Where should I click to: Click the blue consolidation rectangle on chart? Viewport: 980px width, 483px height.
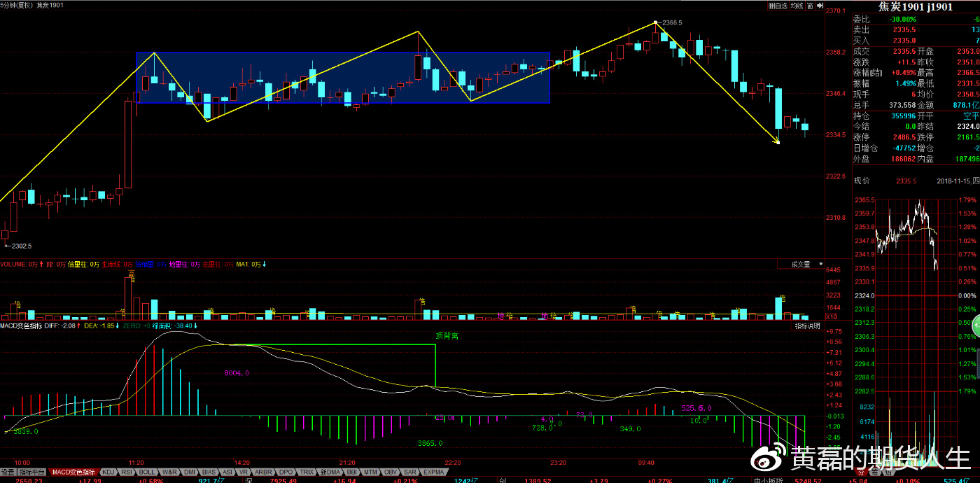[x=342, y=77]
